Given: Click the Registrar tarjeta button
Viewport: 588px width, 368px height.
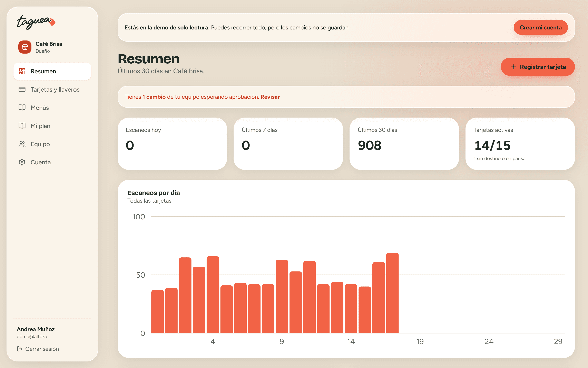Looking at the screenshot, I should [x=538, y=67].
